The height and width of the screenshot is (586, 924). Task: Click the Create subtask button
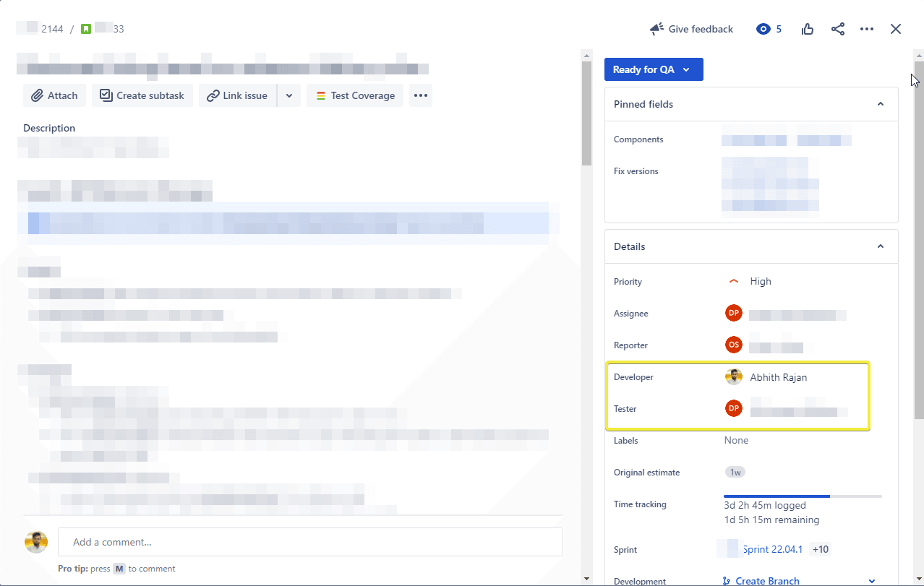click(x=142, y=95)
